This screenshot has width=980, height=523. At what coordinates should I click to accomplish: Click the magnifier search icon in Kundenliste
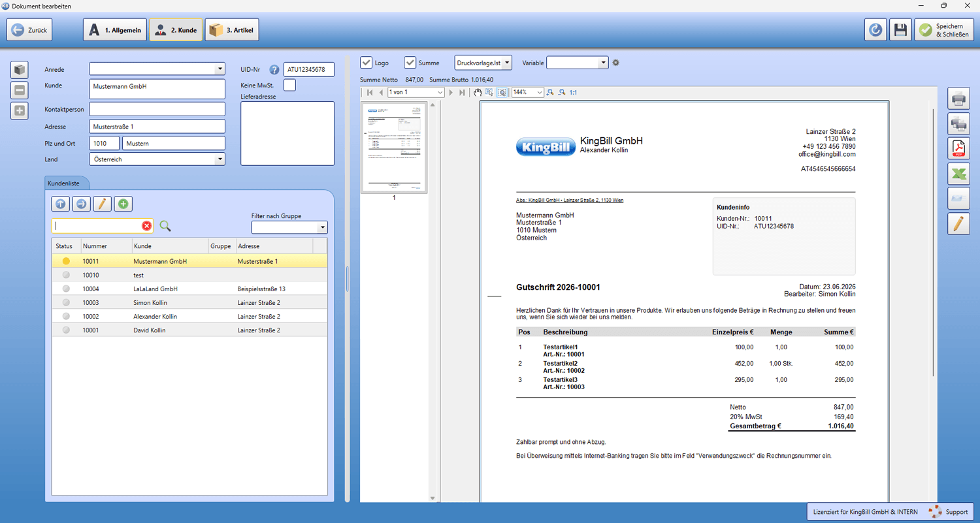165,226
